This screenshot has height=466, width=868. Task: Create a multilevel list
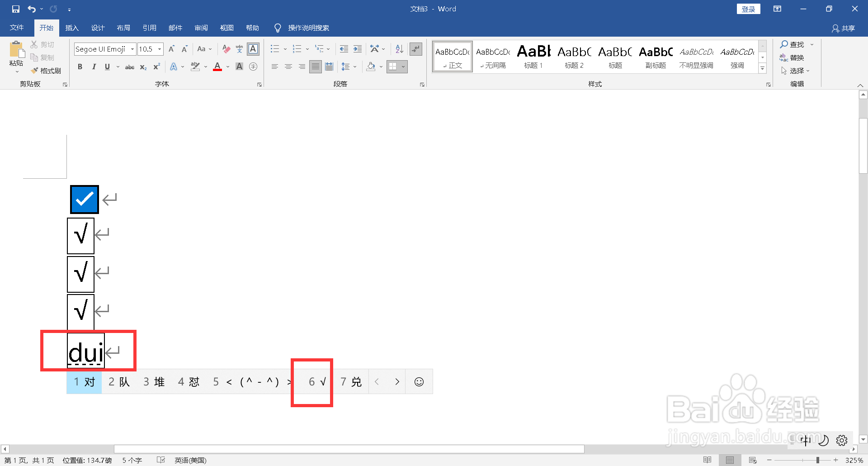(319, 49)
